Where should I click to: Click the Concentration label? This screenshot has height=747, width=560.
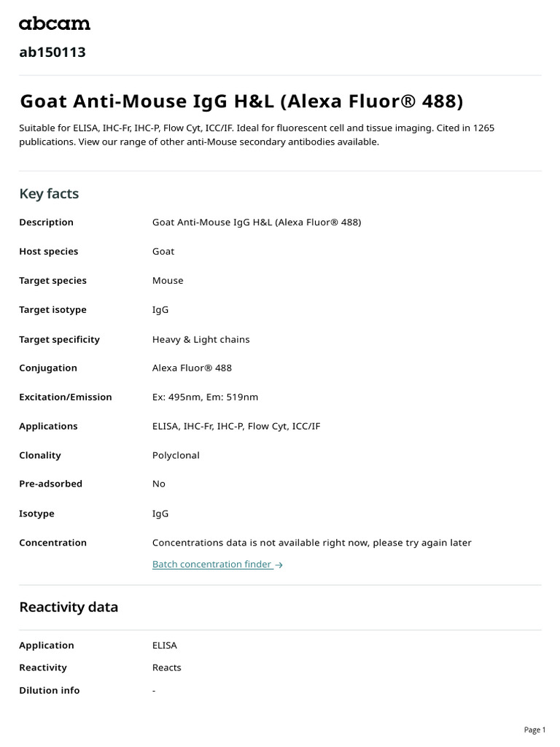[x=52, y=543]
